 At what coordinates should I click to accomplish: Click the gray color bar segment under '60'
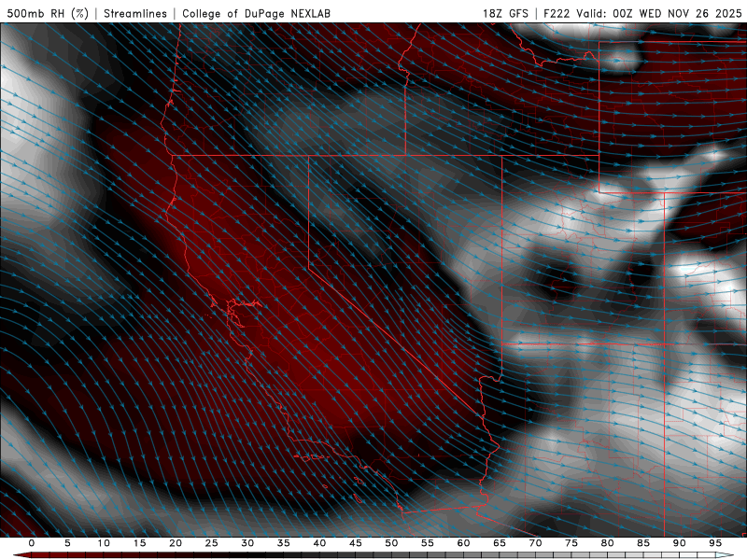[x=463, y=555]
